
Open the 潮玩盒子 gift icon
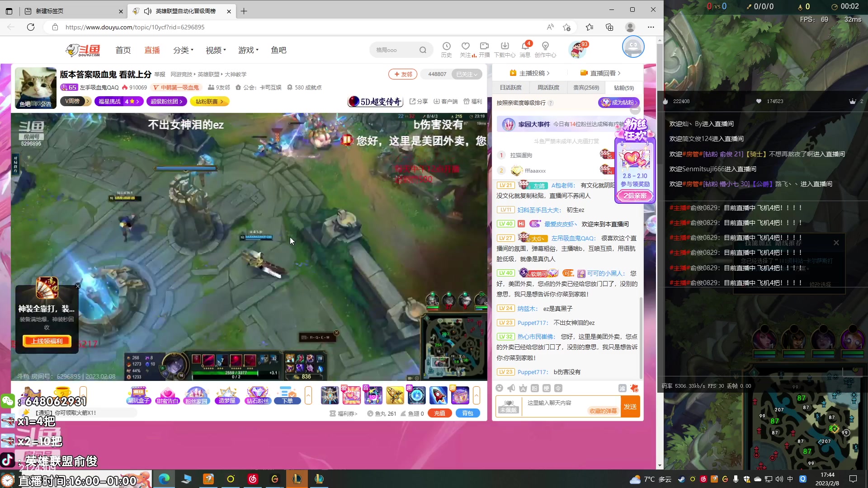[x=138, y=395]
